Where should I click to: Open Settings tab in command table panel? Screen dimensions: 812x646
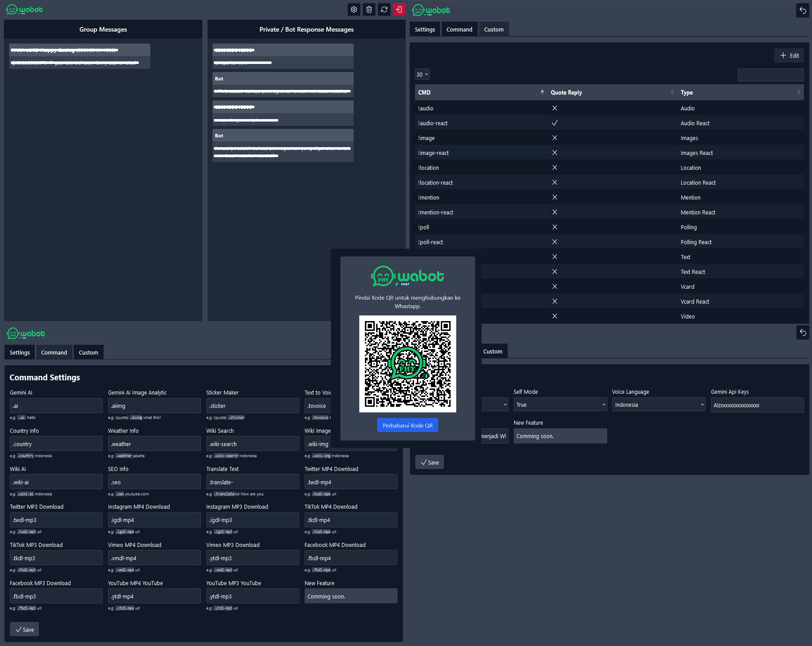425,30
